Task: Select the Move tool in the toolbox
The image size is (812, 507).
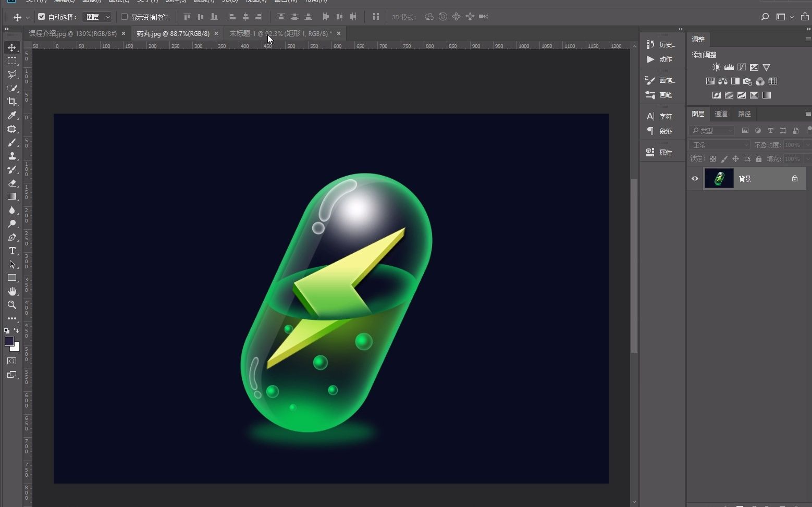Action: [x=11, y=47]
